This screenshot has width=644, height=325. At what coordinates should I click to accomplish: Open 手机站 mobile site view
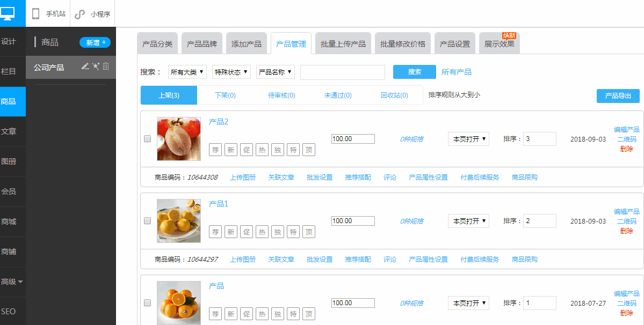[48, 13]
